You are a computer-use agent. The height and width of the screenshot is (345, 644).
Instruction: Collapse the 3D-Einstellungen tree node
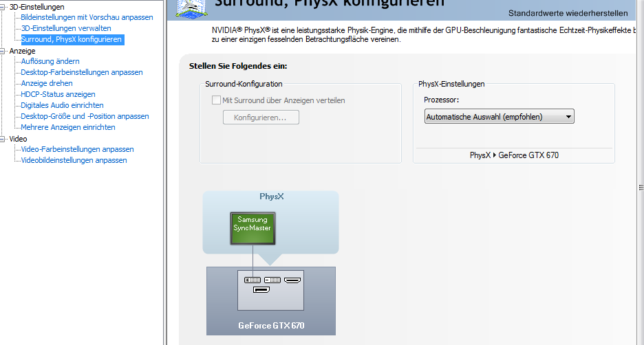[x=2, y=7]
